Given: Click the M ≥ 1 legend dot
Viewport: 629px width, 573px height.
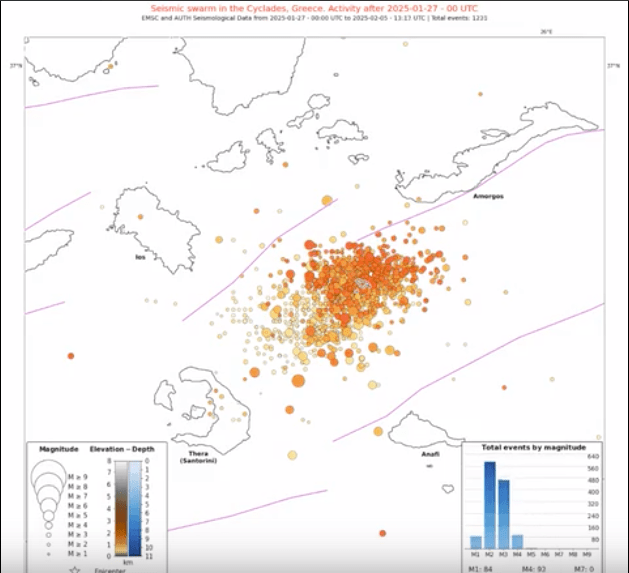Looking at the screenshot, I should pos(50,553).
